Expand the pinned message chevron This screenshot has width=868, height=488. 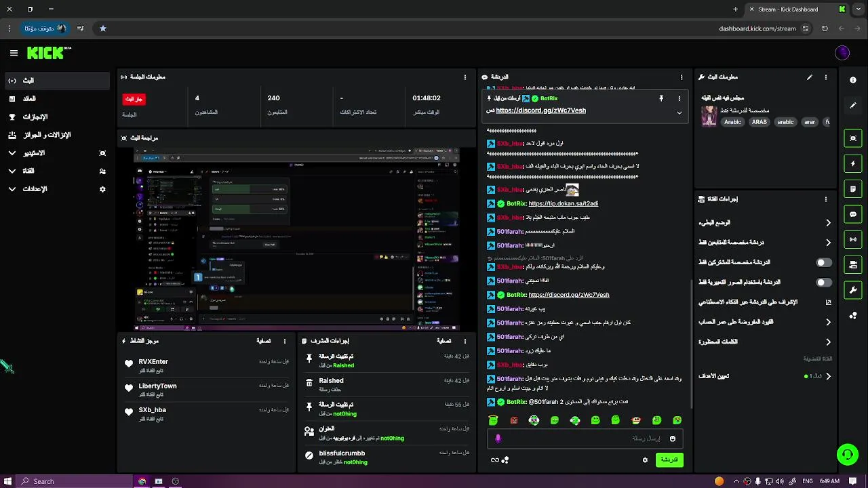point(679,113)
